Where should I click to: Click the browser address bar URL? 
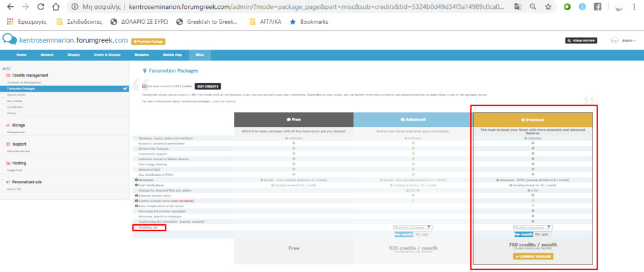[316, 7]
